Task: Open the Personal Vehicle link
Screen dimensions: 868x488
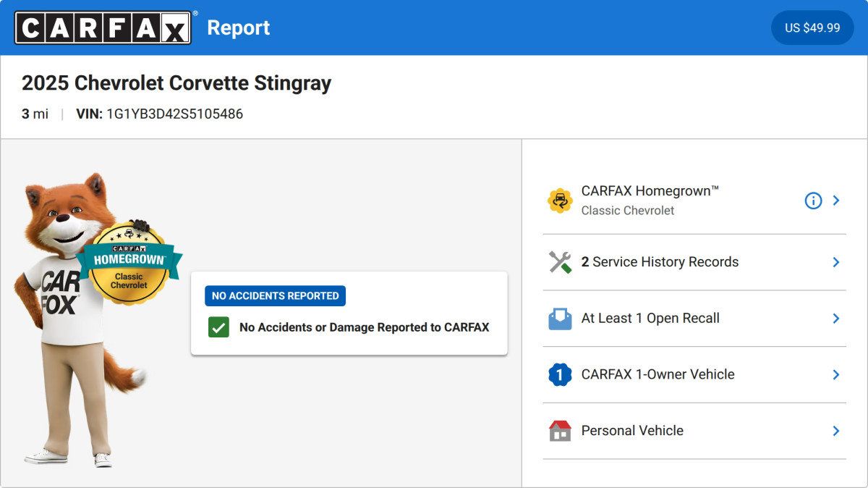Action: (632, 431)
